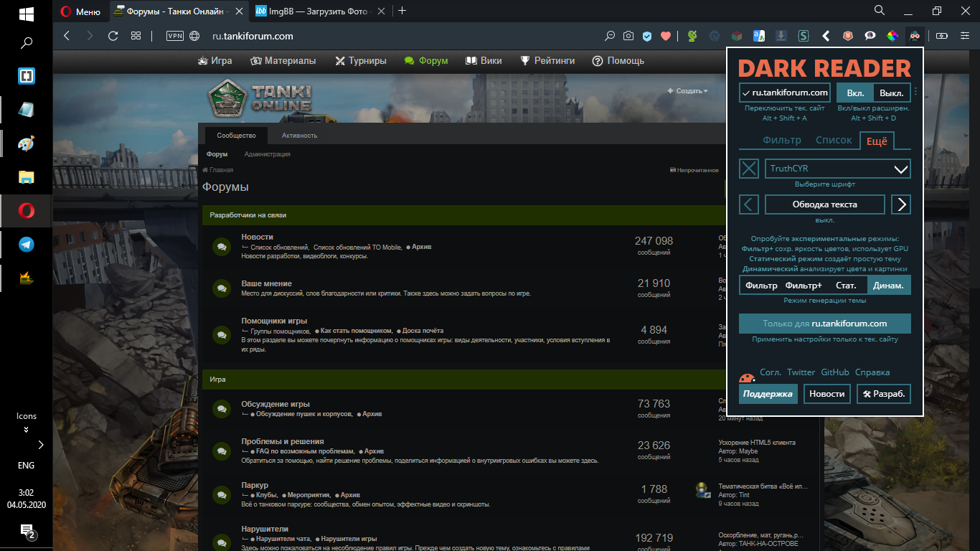Screen dimensions: 980x551
Task: Click the Новости button in Dark Reader
Action: tap(827, 394)
